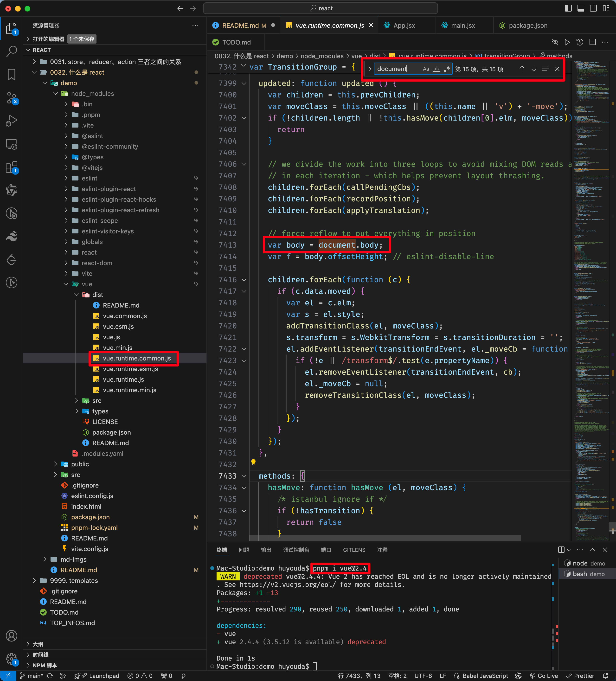Open terminal split dropdown
The image size is (616, 681).
point(569,550)
